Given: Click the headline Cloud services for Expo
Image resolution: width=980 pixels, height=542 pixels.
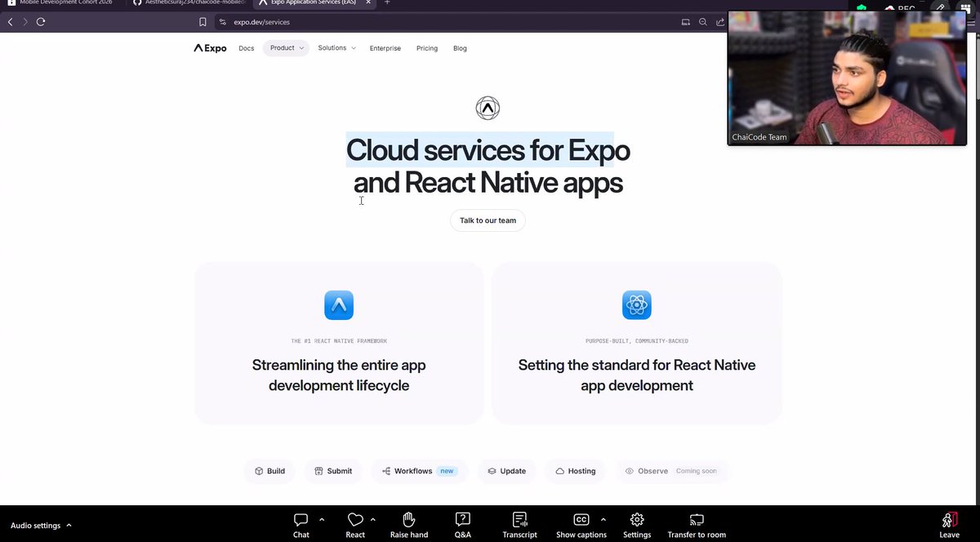Looking at the screenshot, I should 488,150.
